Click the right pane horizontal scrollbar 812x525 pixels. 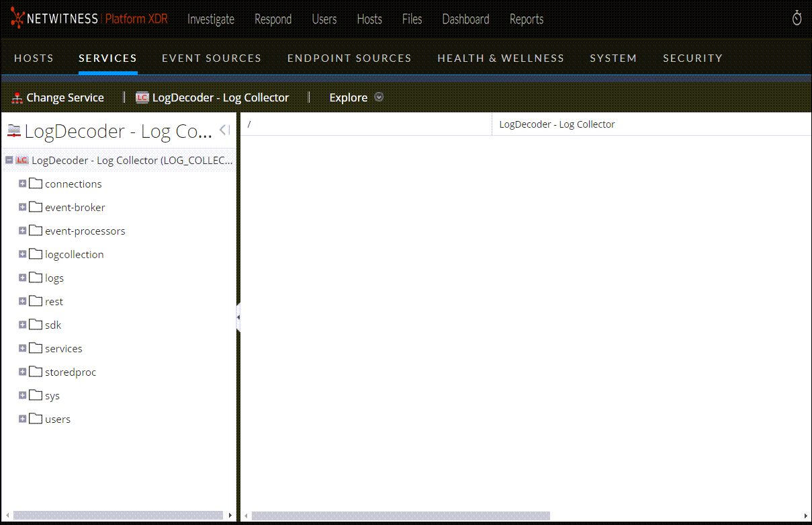[x=400, y=516]
